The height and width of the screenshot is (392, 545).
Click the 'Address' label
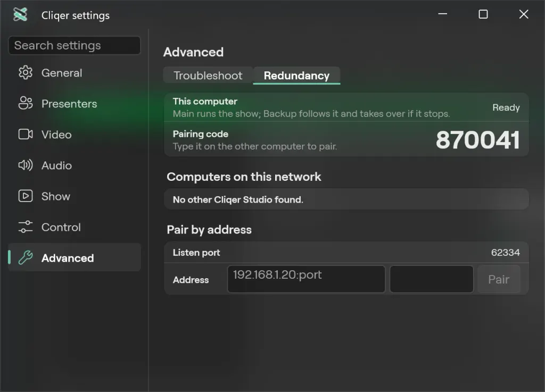(191, 280)
